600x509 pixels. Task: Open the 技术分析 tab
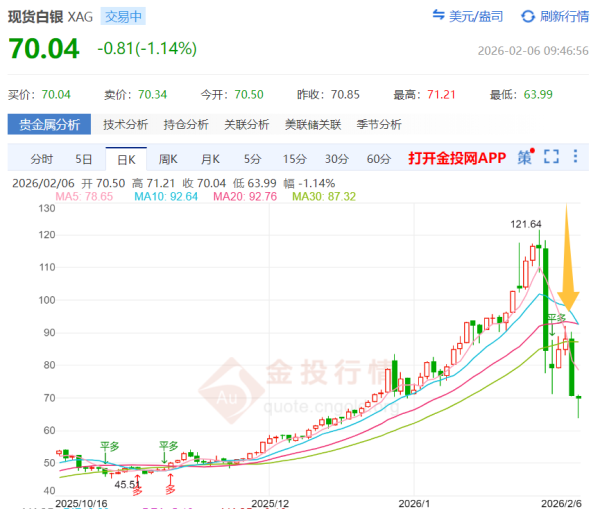coord(125,125)
